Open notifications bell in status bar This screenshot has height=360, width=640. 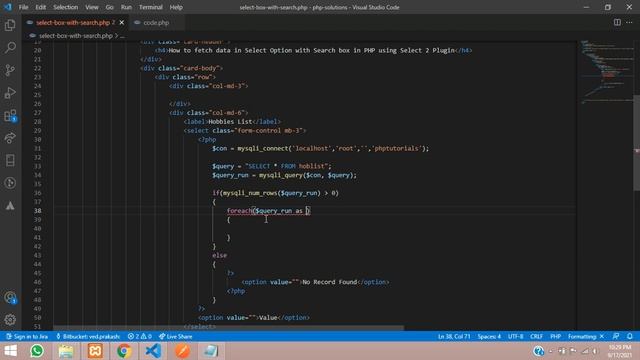pos(630,336)
